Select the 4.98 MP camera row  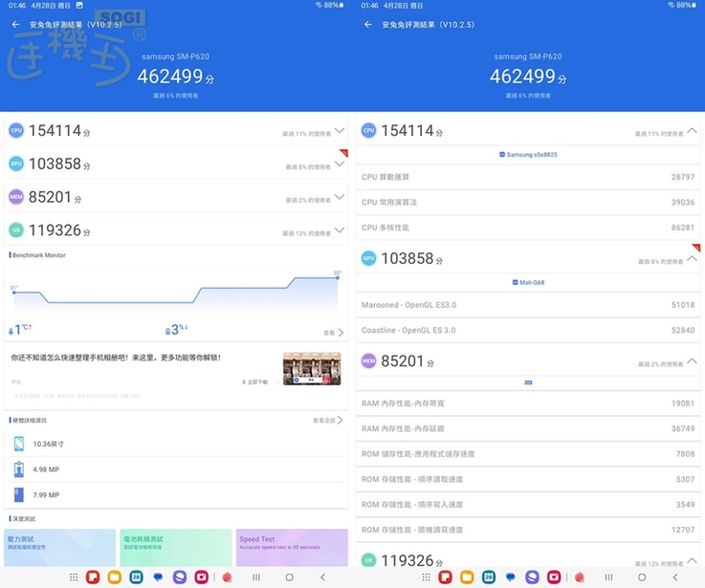pos(176,469)
